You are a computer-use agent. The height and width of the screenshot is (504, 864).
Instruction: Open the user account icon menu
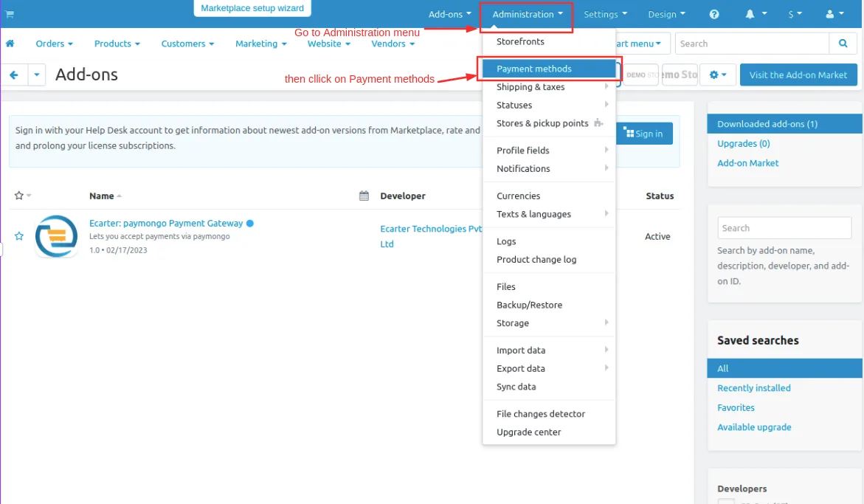834,14
